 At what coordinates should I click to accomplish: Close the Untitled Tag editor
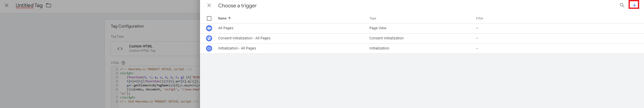(7, 5)
